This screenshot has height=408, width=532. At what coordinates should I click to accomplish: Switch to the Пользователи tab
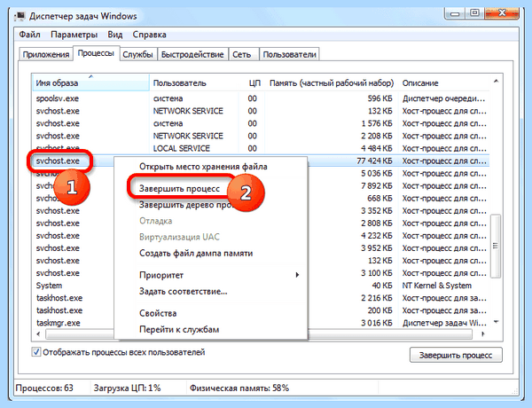(x=289, y=55)
